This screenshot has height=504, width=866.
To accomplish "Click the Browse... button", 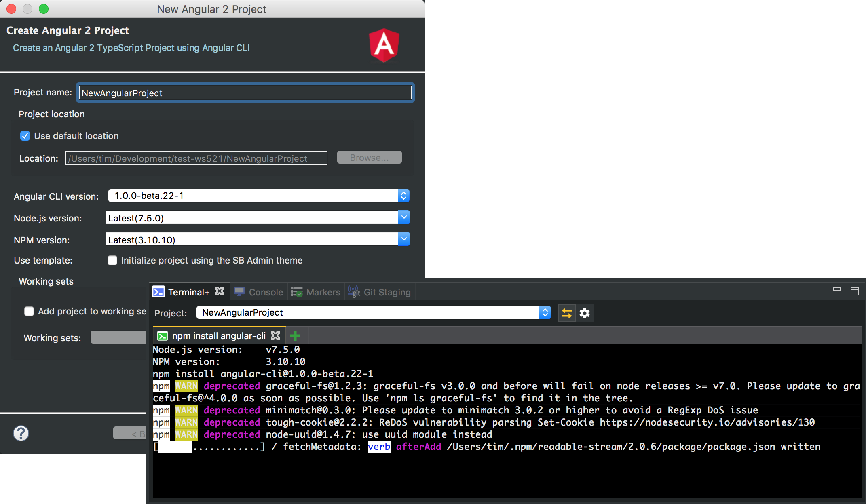I will point(370,158).
